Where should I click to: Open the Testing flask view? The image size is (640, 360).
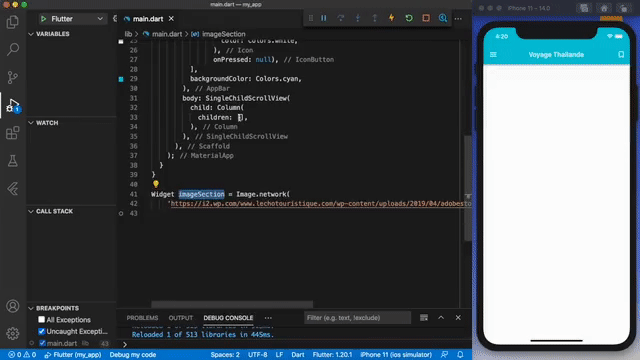[x=13, y=161]
